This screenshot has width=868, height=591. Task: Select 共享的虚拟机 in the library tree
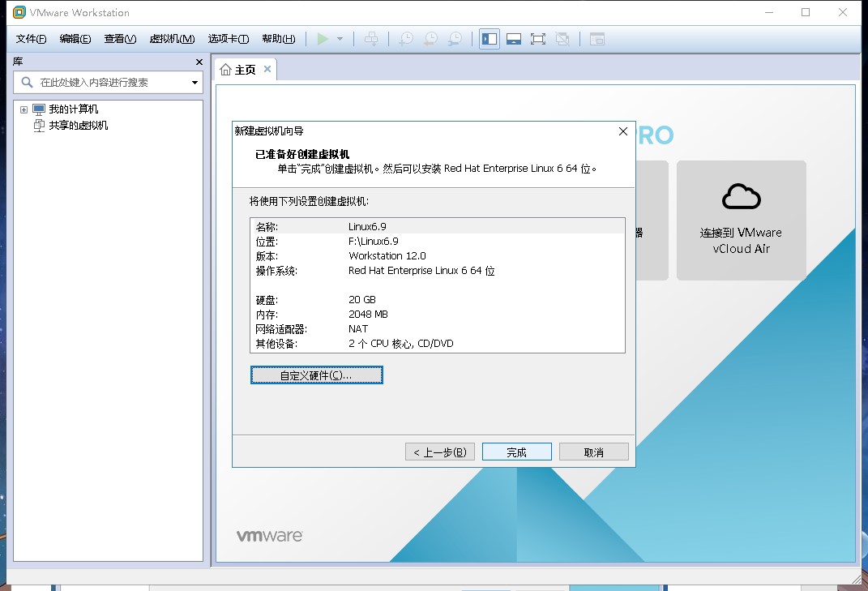78,125
